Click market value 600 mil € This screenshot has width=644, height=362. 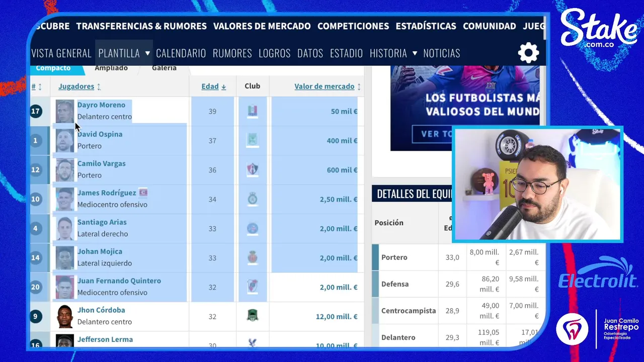coord(342,170)
